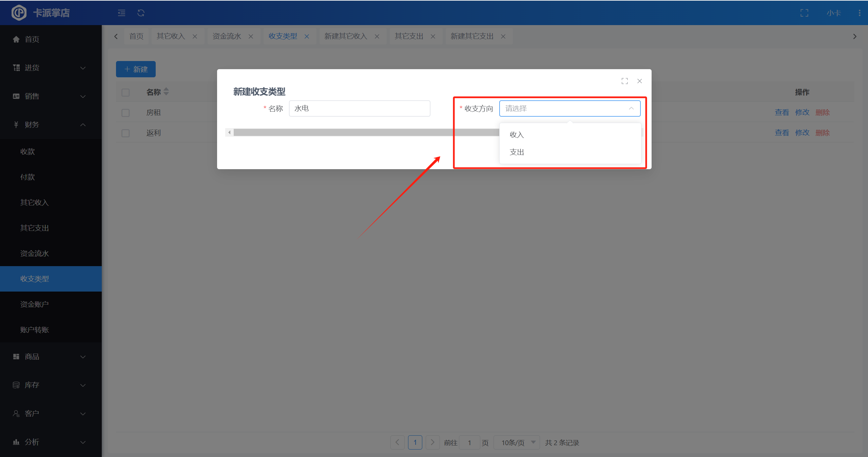This screenshot has height=457, width=868.
Task: Click the sidebar collapse menu icon
Action: point(121,13)
